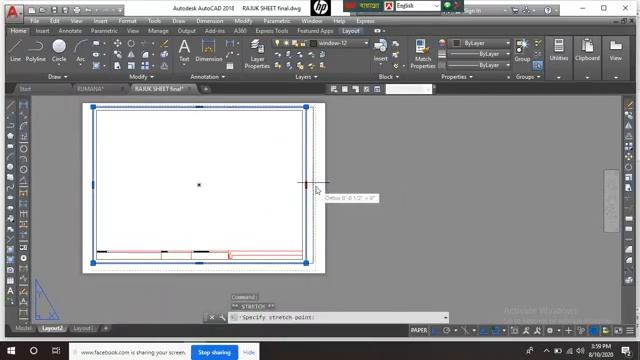Click Sign In in the title bar
The height and width of the screenshot is (360, 640).
click(472, 11)
